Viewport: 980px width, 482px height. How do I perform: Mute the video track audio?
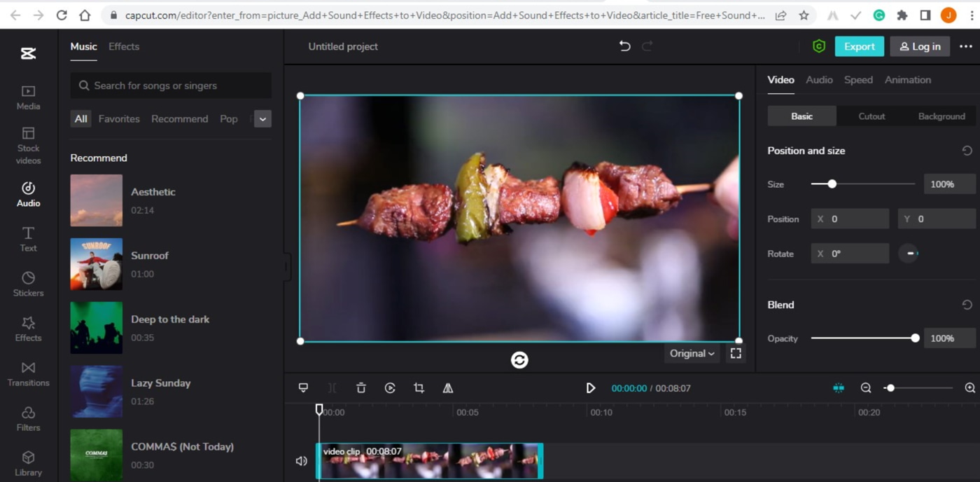click(x=302, y=461)
